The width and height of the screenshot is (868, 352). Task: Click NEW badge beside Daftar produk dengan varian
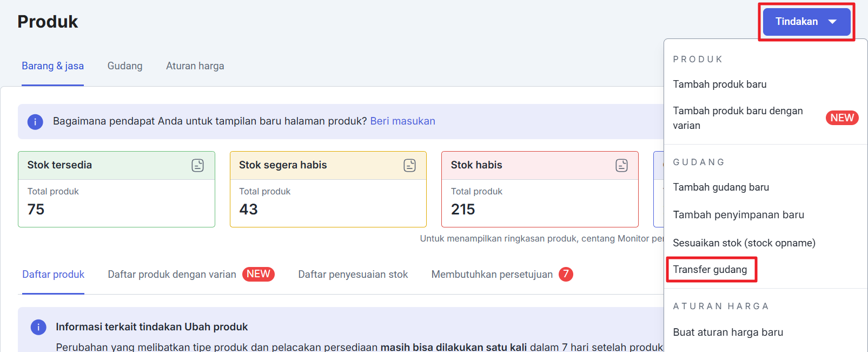(x=258, y=274)
